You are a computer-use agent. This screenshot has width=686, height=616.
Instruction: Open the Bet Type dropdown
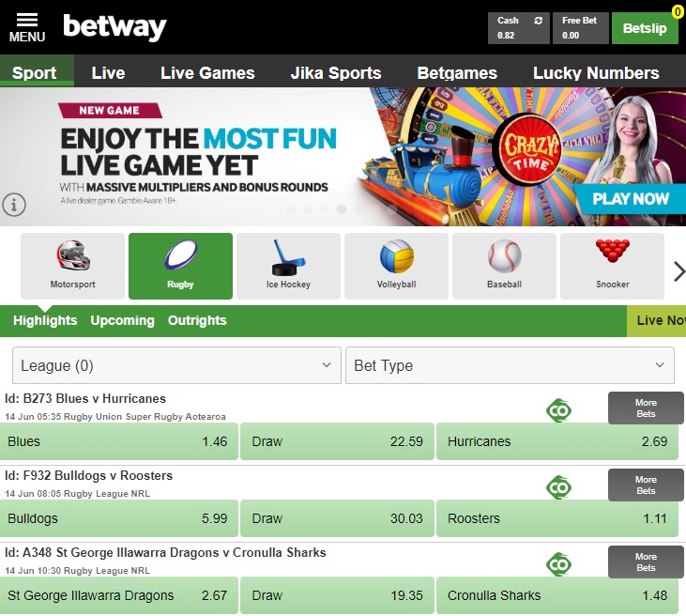point(510,365)
